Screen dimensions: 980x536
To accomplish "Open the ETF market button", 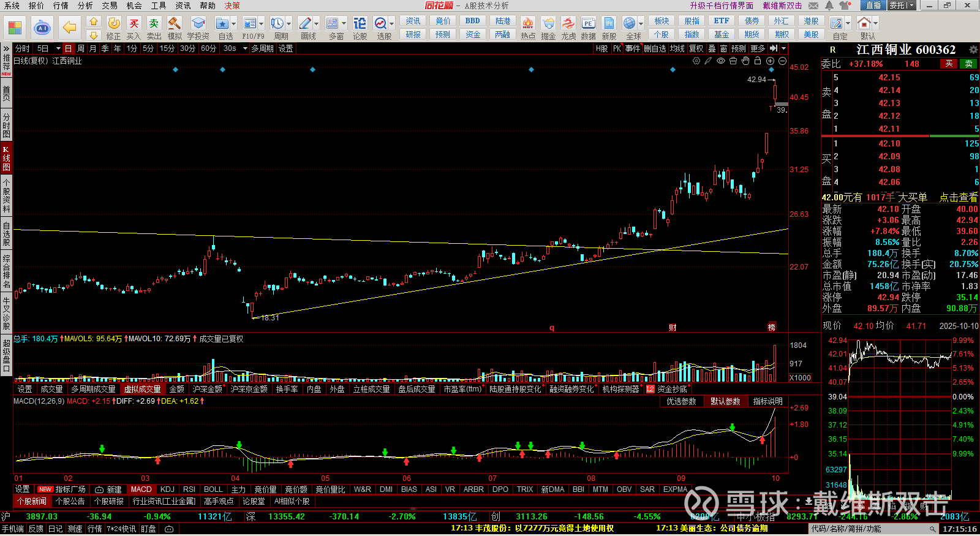I will (722, 21).
